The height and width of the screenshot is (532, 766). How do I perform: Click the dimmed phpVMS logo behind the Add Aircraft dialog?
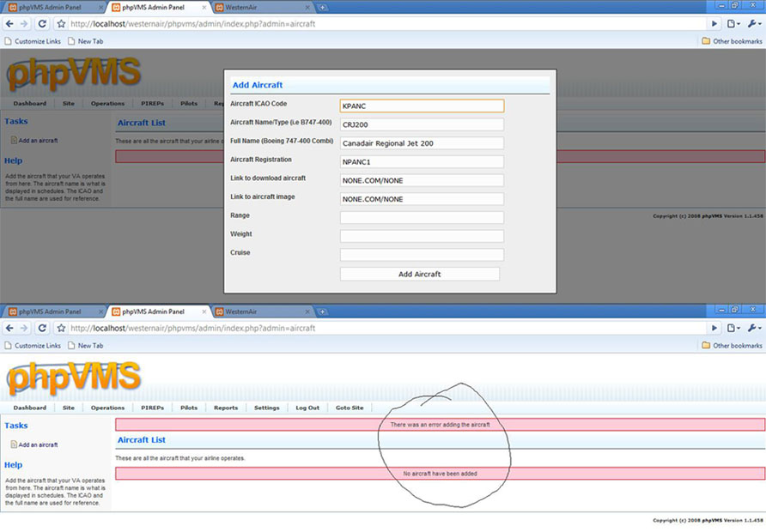(x=74, y=73)
